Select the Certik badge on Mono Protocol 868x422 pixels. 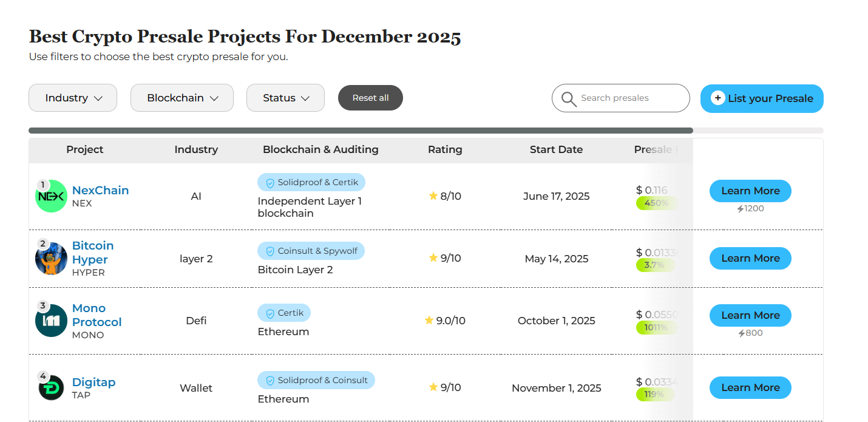[283, 312]
